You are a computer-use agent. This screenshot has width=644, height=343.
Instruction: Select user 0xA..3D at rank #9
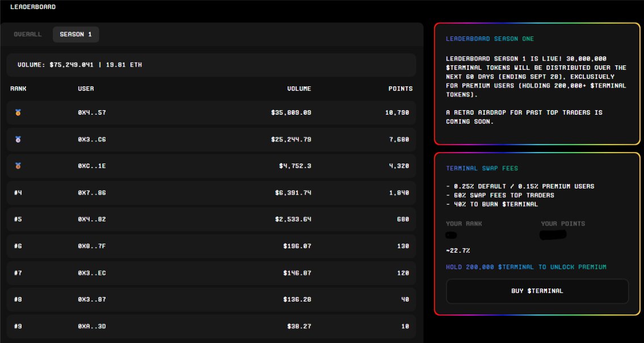91,326
